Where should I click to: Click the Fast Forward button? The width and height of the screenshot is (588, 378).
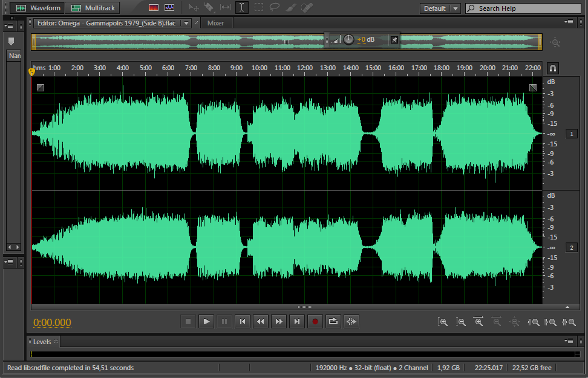coord(279,321)
